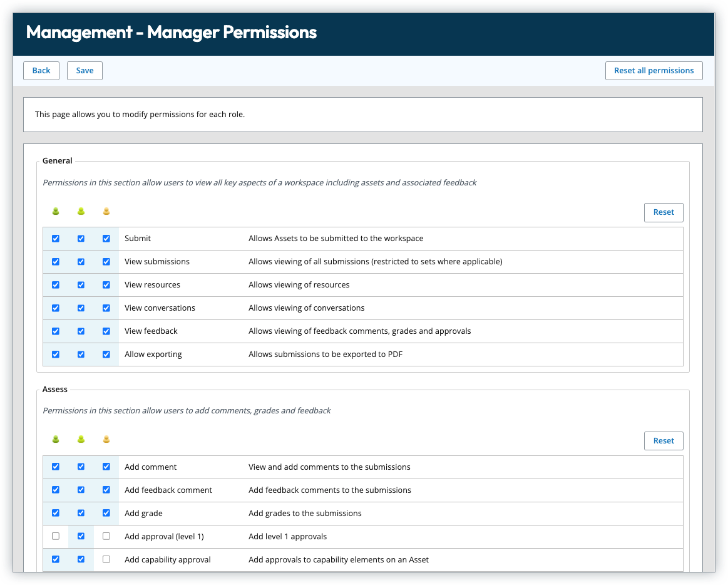Click Reset all permissions button
The image size is (728, 585).
654,71
